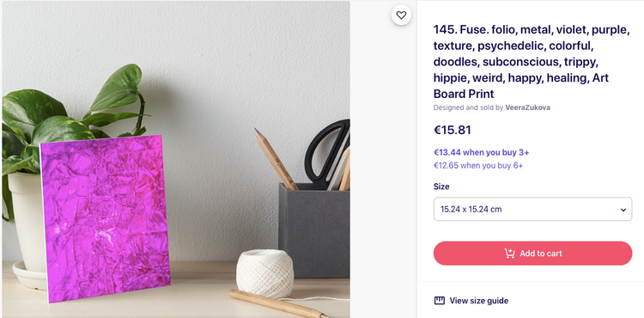The height and width of the screenshot is (318, 644).
Task: Click the heart favorite icon
Action: [x=401, y=15]
